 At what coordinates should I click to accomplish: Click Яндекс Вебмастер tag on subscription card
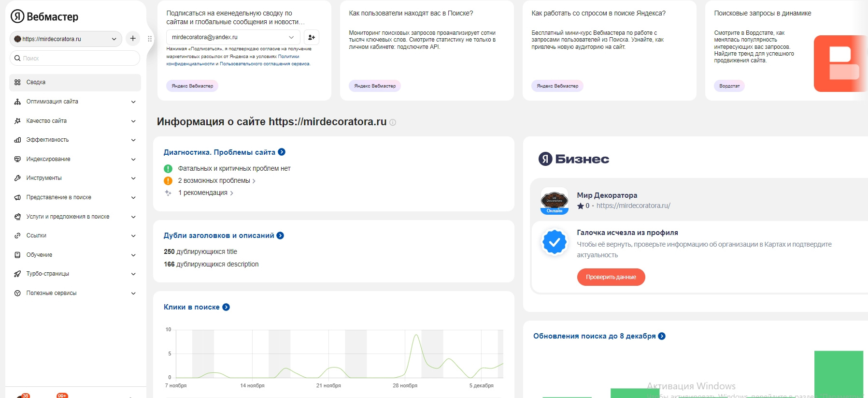click(x=192, y=86)
